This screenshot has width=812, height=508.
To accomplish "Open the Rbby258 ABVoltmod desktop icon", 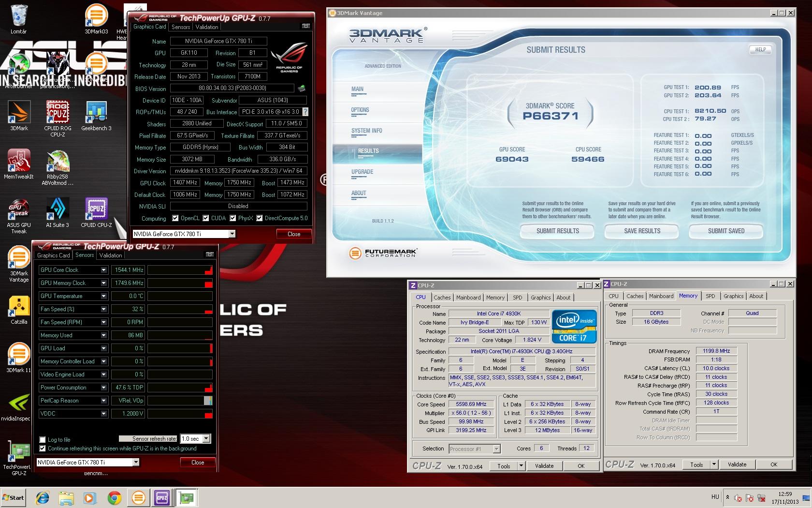I will [58, 167].
